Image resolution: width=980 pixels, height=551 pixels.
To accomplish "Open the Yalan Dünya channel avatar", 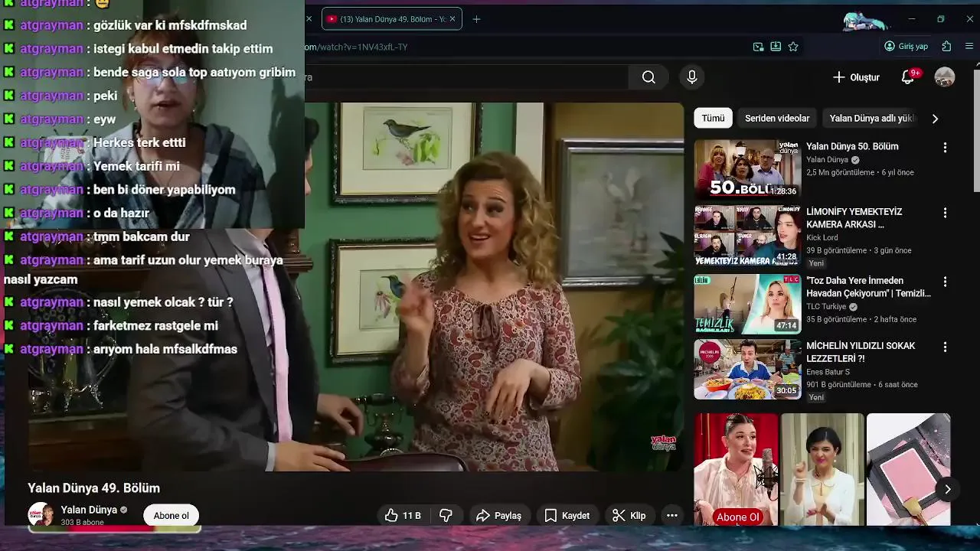I will pos(41,515).
